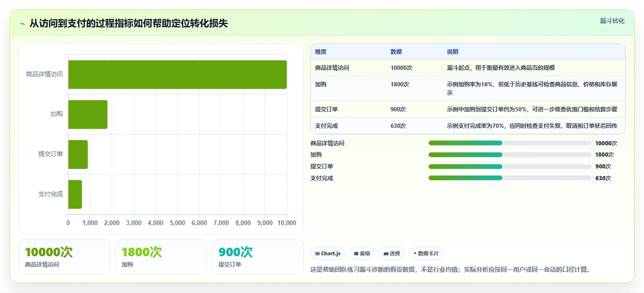The height and width of the screenshot is (293, 644).
Task: Click the footnote about 假设数据
Action: coord(450,270)
